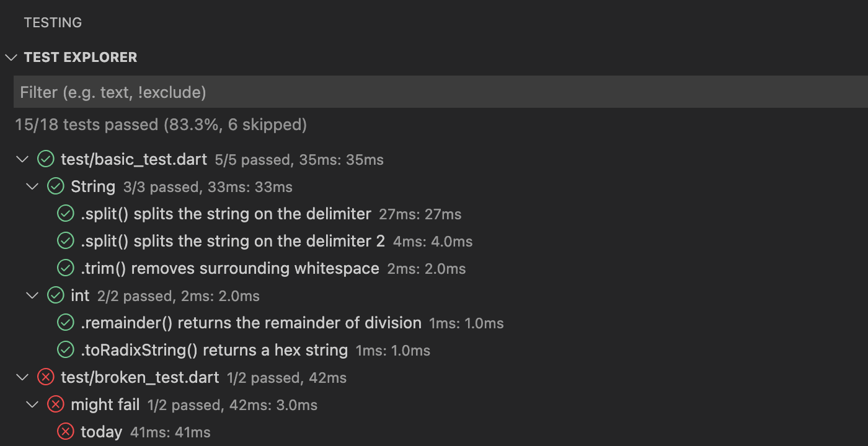Screen dimensions: 868x446
Task: Select the first .split() delimiter test
Action: coord(226,214)
